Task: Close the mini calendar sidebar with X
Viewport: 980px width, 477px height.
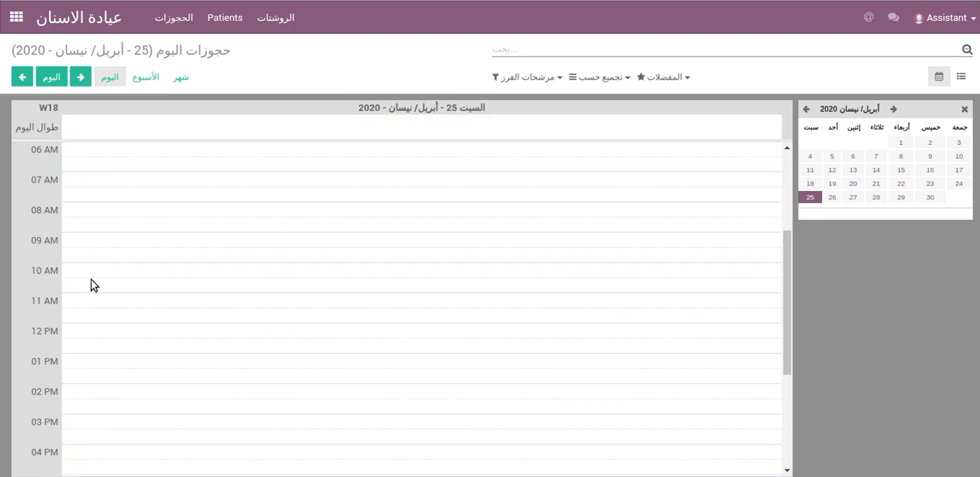Action: click(964, 110)
